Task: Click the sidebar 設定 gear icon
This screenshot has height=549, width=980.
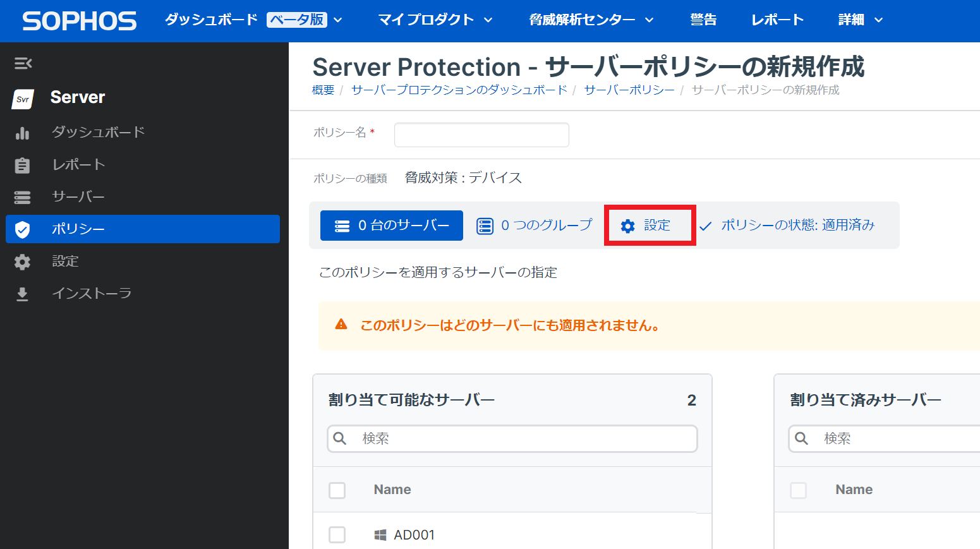Action: [x=22, y=262]
